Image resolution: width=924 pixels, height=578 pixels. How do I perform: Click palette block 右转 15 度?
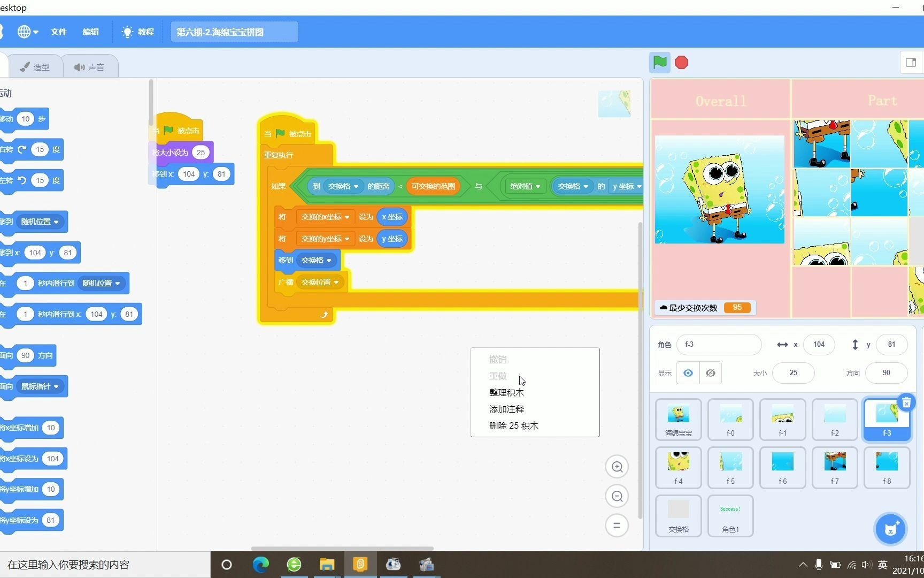click(x=32, y=149)
